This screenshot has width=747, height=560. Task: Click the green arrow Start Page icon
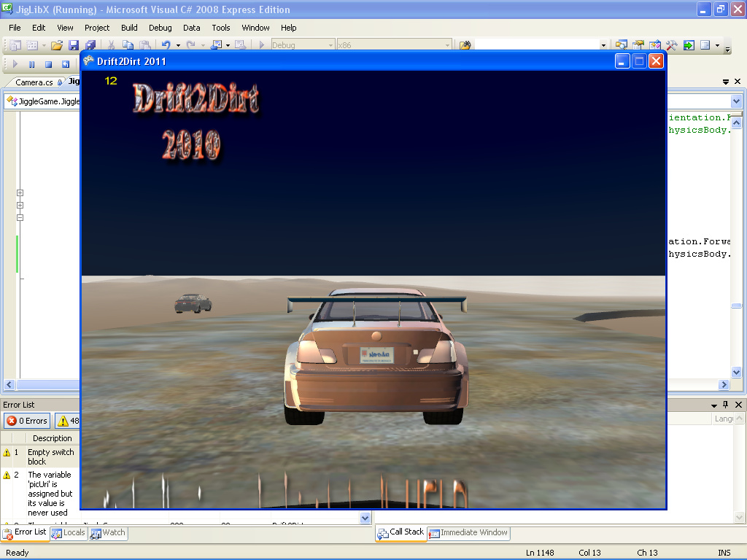689,45
